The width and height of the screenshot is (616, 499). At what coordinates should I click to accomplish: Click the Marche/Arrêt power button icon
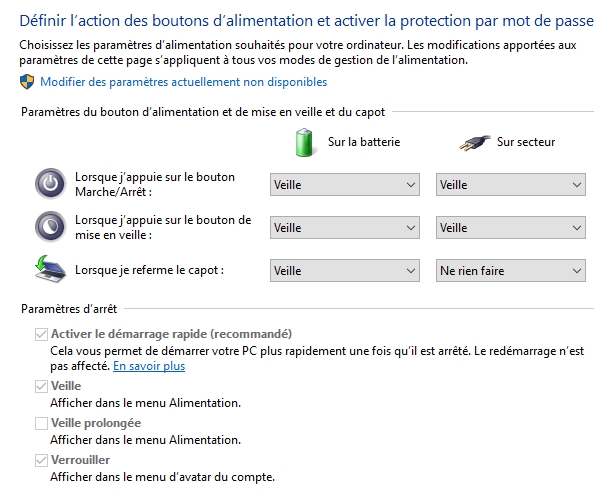[x=50, y=183]
